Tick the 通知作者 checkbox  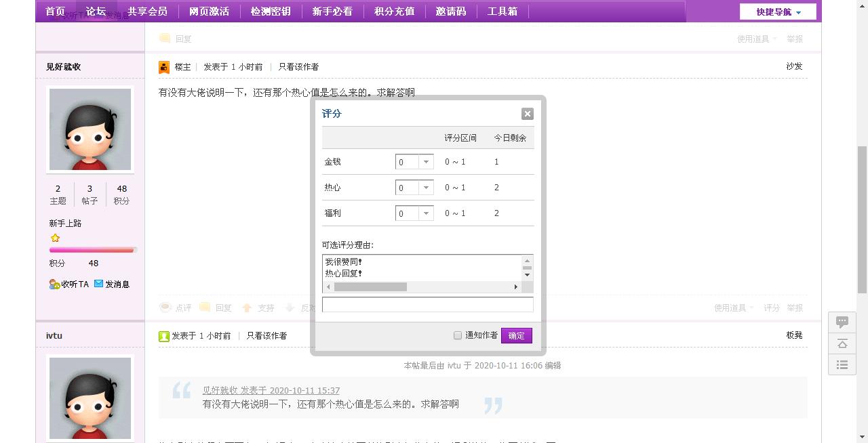click(458, 335)
